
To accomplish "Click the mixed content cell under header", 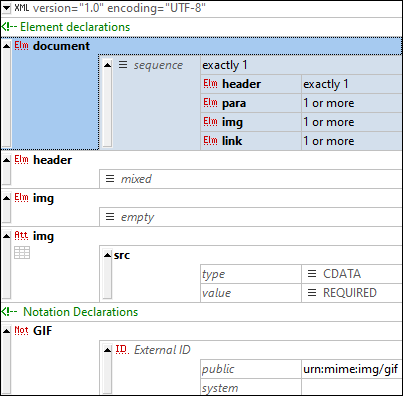I will point(251,179).
